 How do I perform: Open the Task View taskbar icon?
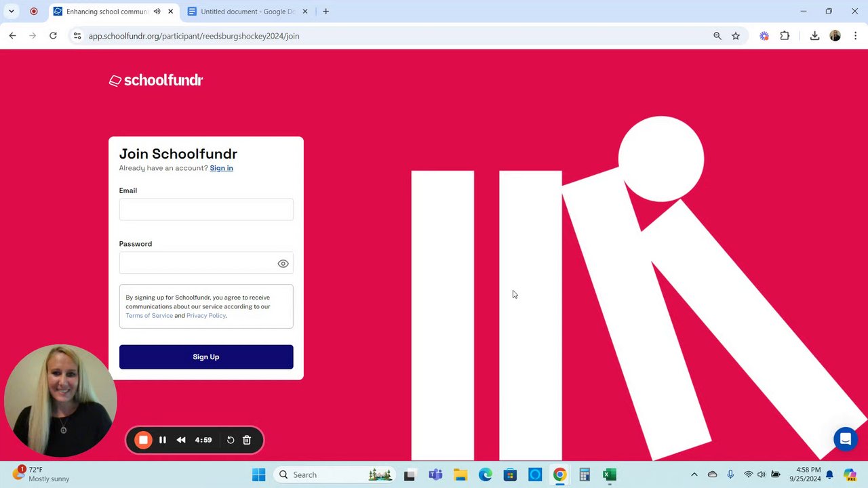[410, 475]
